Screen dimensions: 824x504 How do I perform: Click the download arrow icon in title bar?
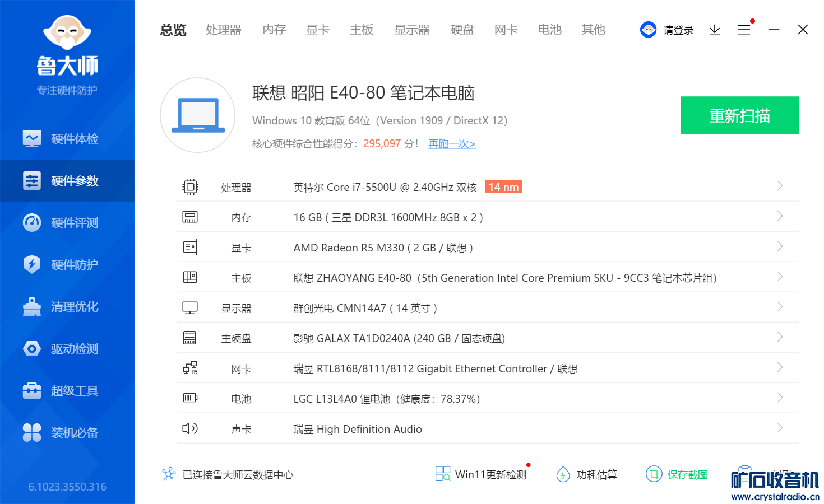click(x=714, y=30)
